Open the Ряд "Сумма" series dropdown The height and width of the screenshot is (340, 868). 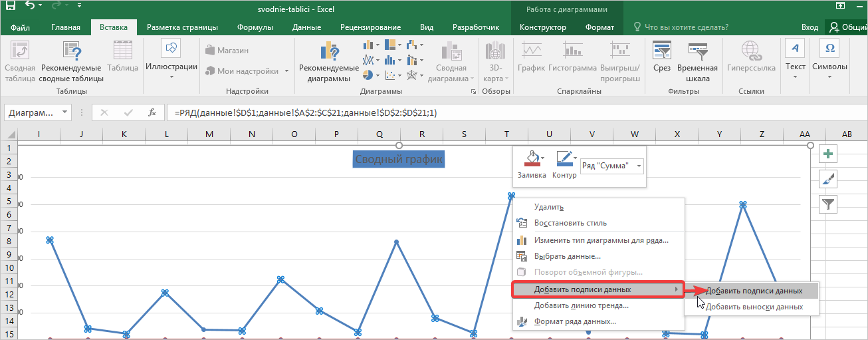point(639,166)
